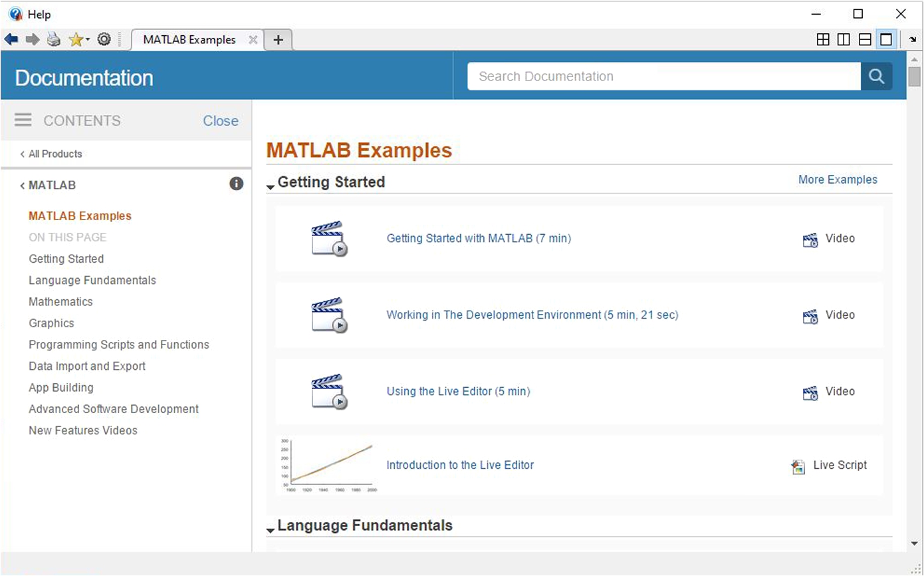The height and width of the screenshot is (576, 924).
Task: Open Using the Live Editor video link
Action: pos(459,391)
